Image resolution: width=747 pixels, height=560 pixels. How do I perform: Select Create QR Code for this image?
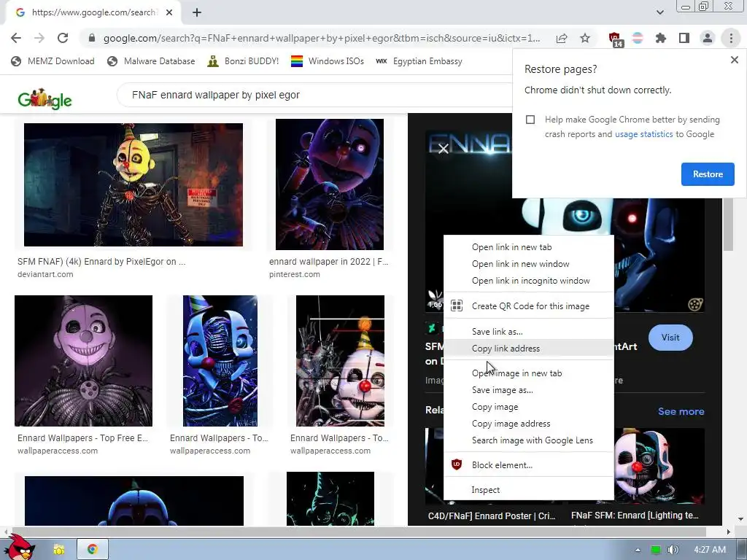click(528, 306)
